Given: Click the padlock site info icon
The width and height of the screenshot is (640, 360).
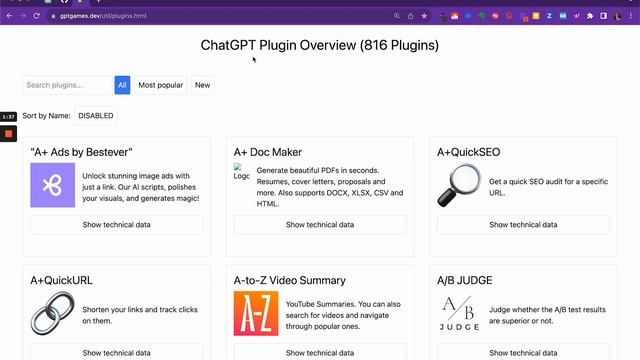Looking at the screenshot, I should [53, 16].
